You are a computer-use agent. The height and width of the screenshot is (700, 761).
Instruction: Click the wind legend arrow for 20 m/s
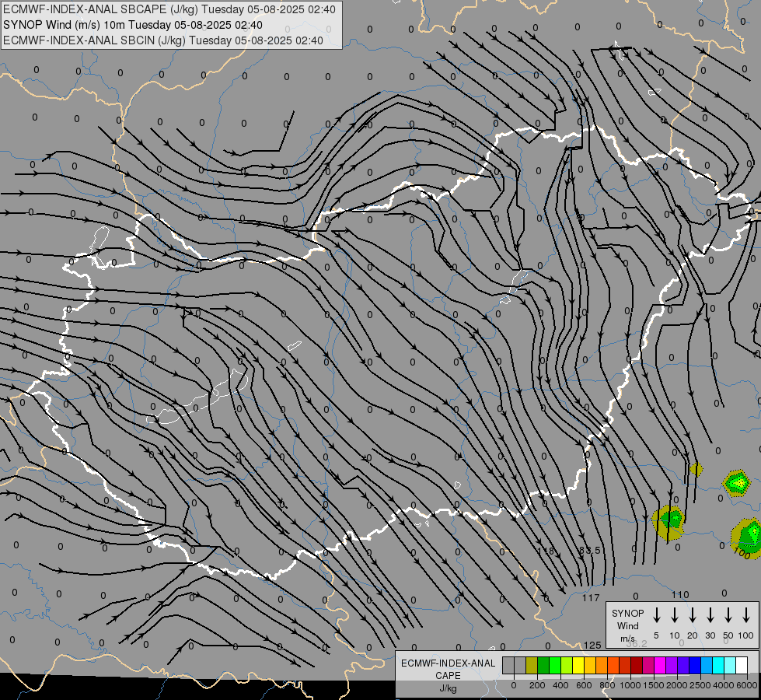[x=693, y=615]
